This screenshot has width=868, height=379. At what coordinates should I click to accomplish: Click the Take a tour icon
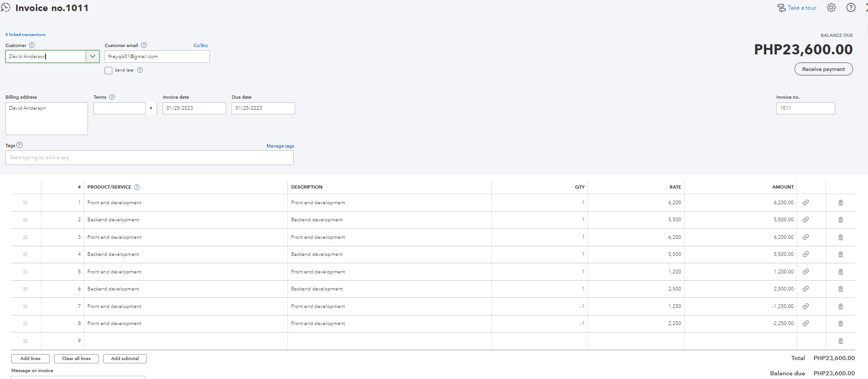(781, 8)
